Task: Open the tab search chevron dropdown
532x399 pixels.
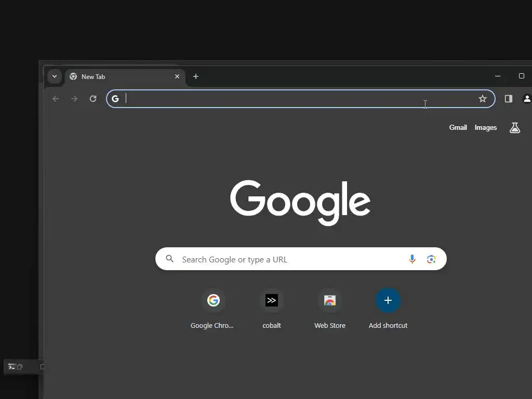Action: [54, 76]
